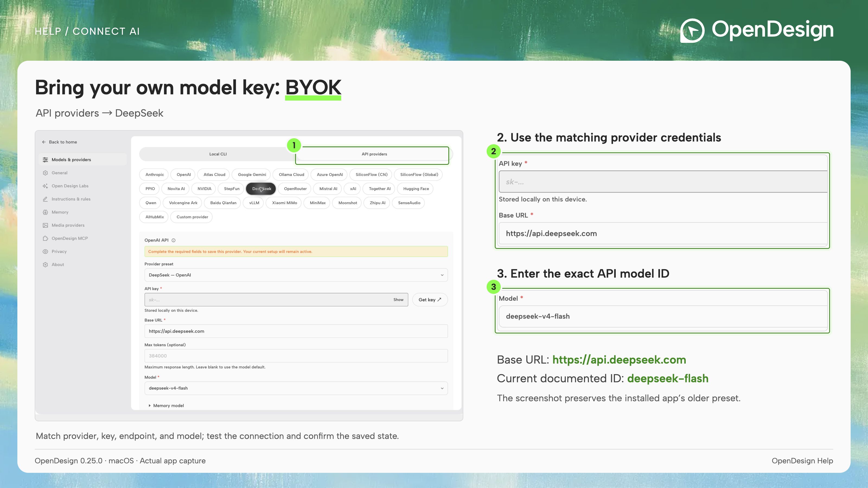Expand the Memory model section

[x=167, y=406]
